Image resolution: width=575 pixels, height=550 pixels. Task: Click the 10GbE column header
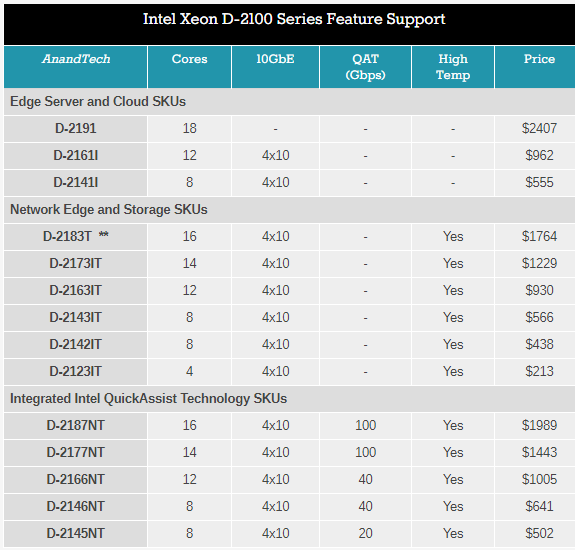[x=275, y=67]
